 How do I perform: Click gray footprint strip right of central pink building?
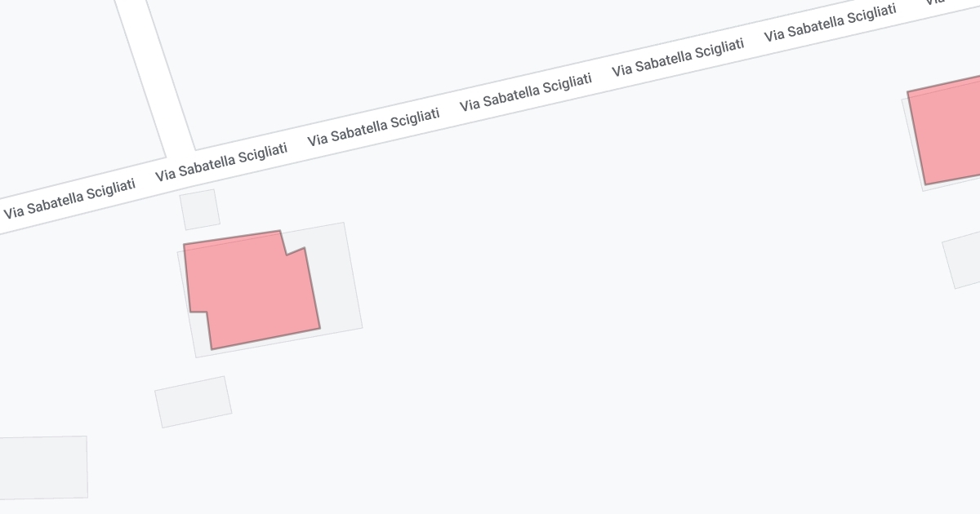(336, 277)
